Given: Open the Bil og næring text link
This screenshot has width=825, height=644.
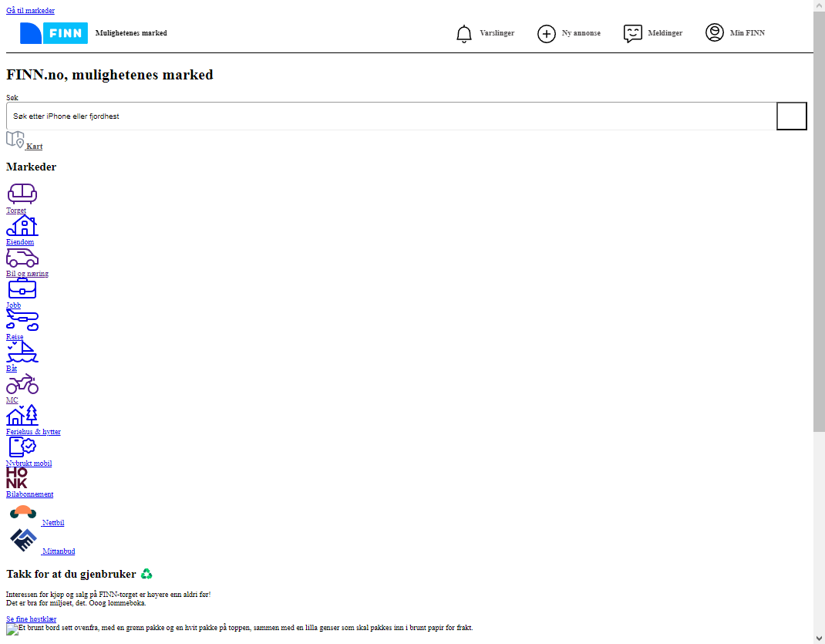Looking at the screenshot, I should coord(27,274).
